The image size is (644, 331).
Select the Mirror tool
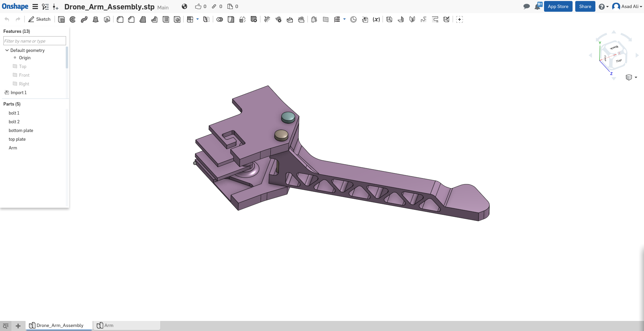206,19
